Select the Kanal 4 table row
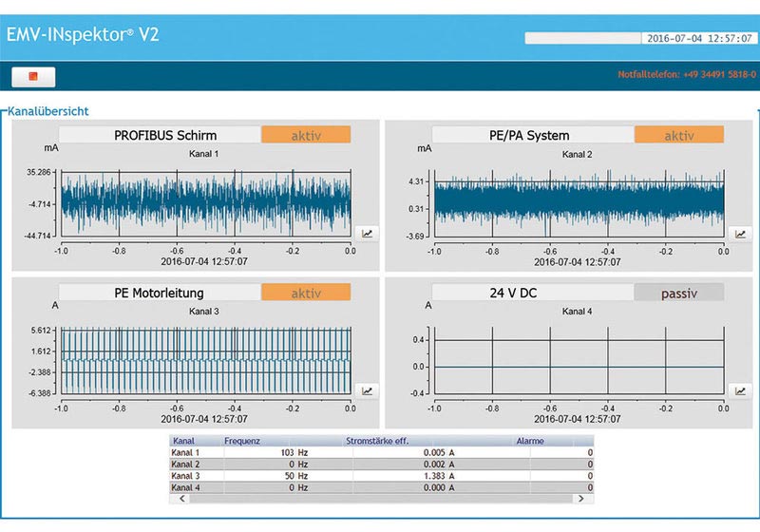760x532 pixels. [x=382, y=487]
